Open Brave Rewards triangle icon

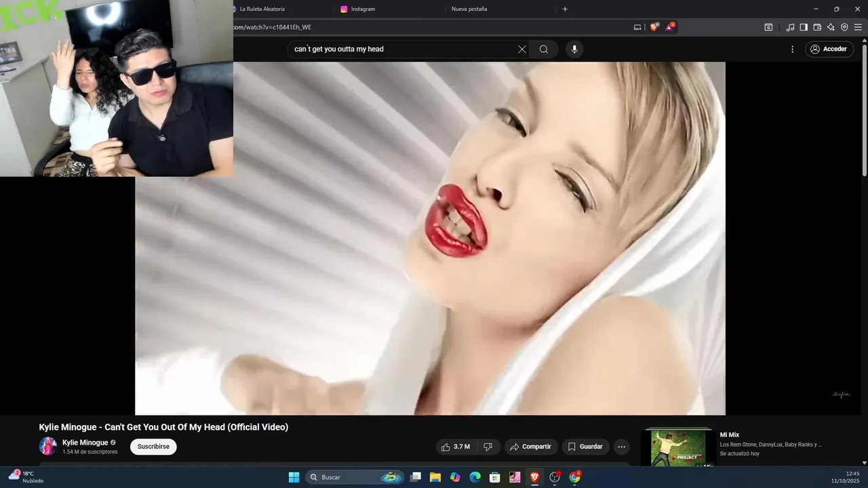(670, 27)
